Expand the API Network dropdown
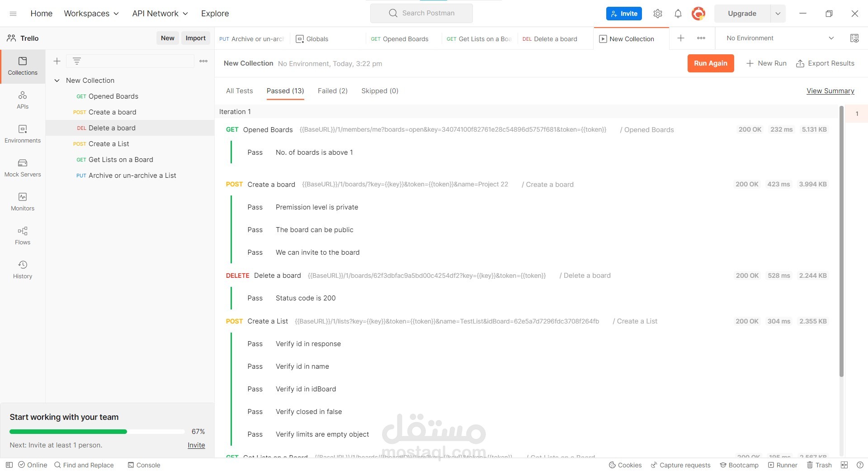 tap(160, 14)
